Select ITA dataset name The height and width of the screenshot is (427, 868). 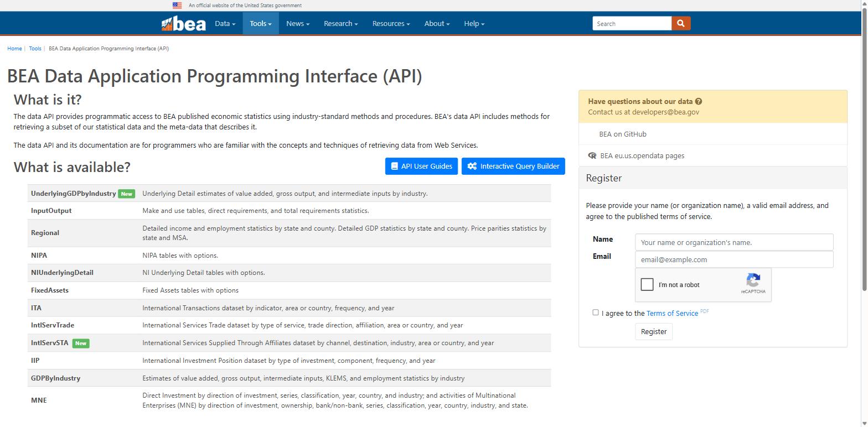(36, 308)
